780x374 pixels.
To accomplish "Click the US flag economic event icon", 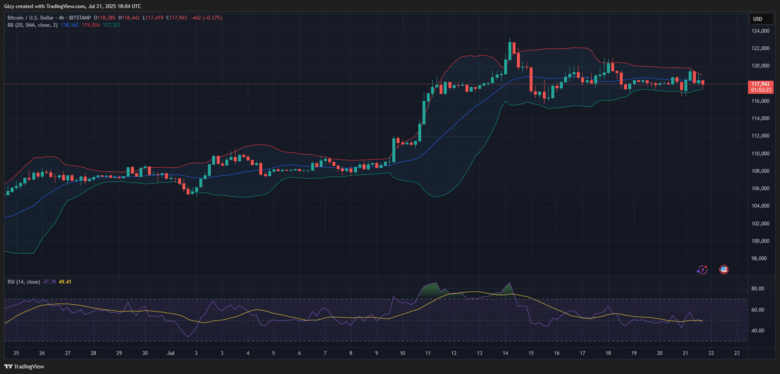I will 724,270.
